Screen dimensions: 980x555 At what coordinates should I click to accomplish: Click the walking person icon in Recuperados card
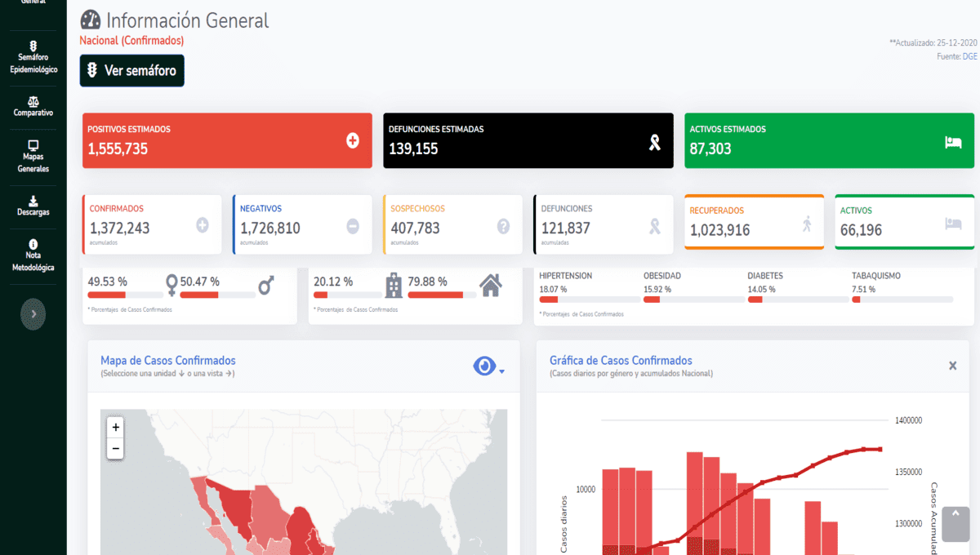[807, 223]
